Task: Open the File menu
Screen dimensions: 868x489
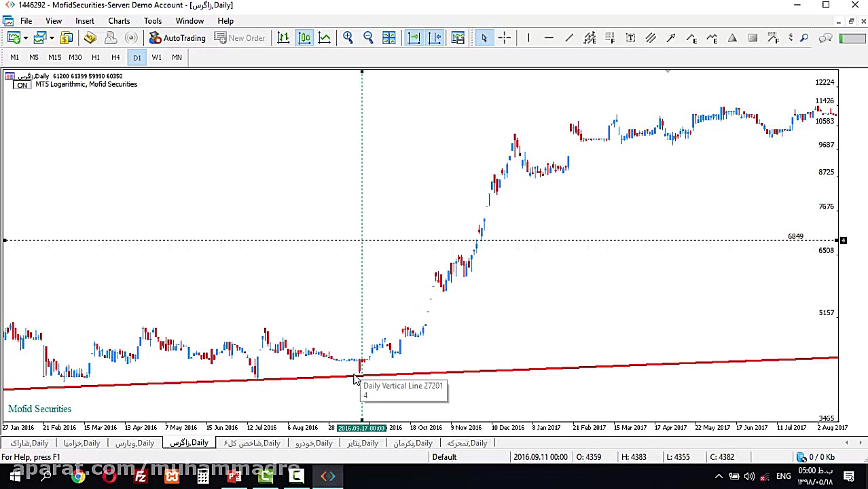Action: click(x=26, y=21)
